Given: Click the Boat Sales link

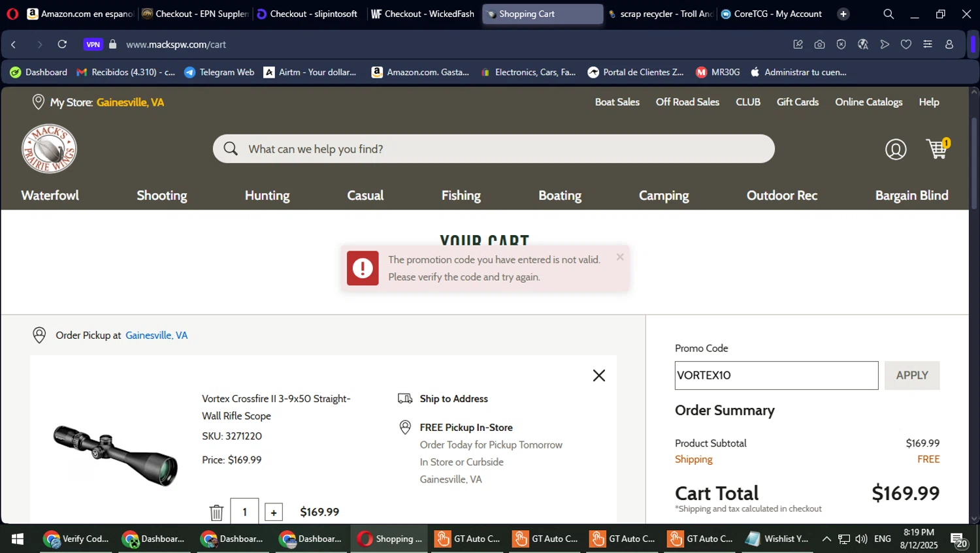Looking at the screenshot, I should click(x=617, y=102).
